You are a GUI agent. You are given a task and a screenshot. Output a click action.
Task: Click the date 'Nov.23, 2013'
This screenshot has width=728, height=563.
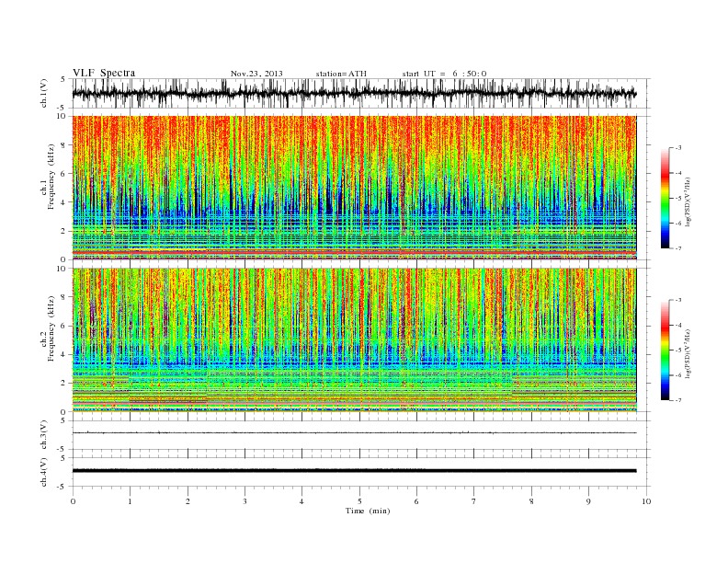tap(256, 74)
